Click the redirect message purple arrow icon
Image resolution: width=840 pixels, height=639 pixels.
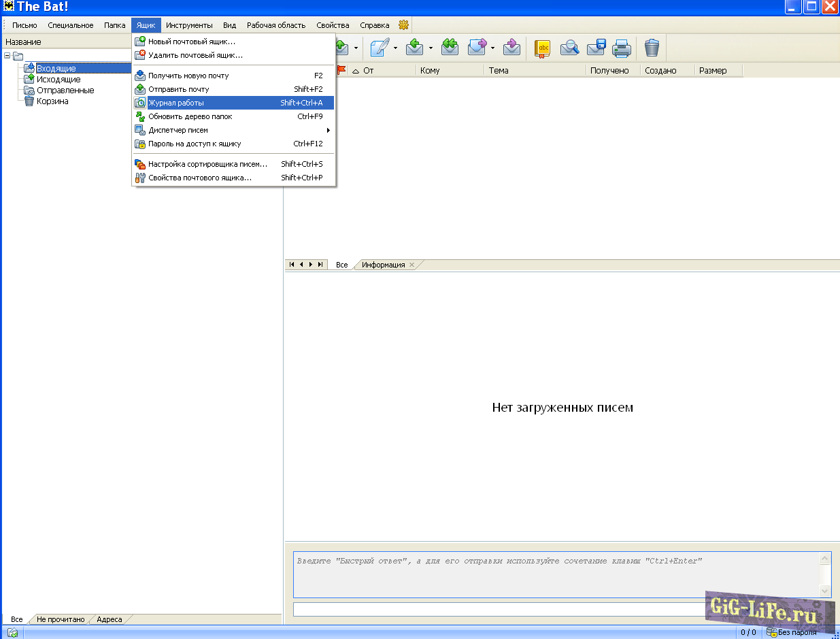511,48
